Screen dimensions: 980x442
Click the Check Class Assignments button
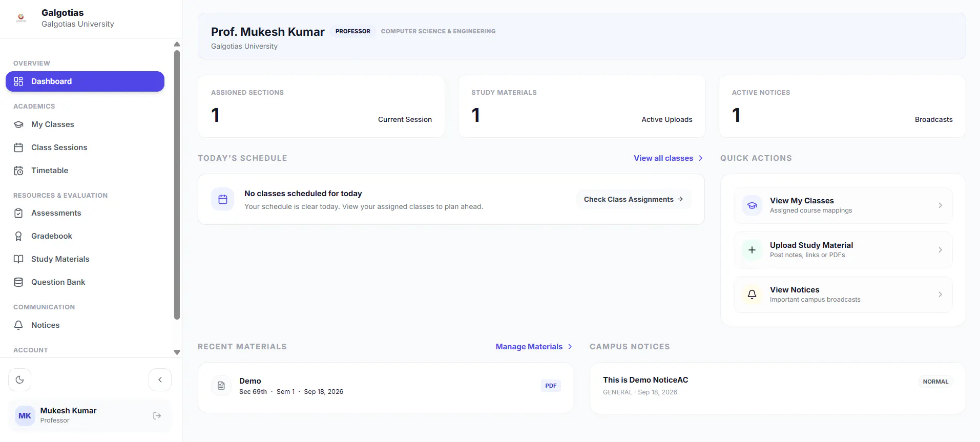coord(634,199)
